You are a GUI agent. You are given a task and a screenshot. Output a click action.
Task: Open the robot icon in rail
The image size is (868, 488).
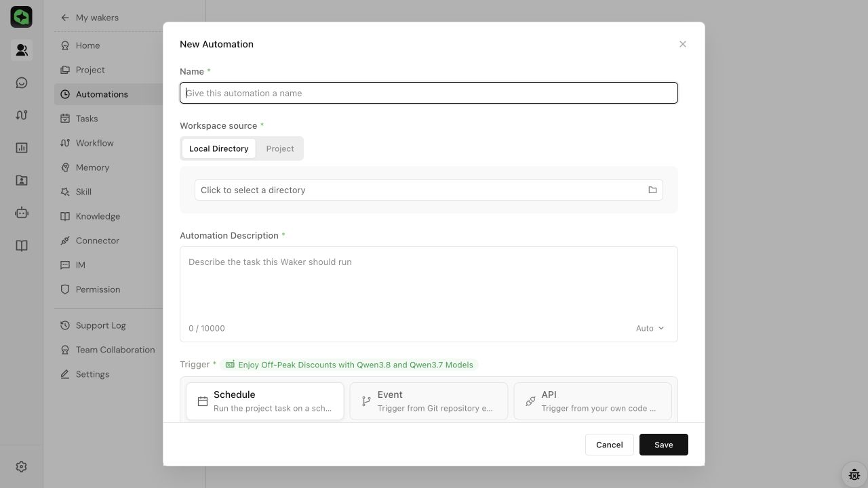pyautogui.click(x=22, y=213)
